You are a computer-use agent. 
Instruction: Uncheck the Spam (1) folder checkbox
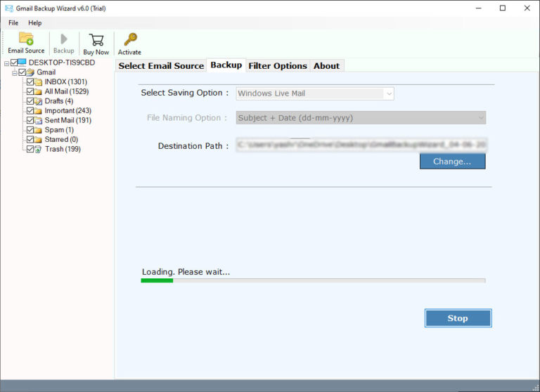coord(30,130)
